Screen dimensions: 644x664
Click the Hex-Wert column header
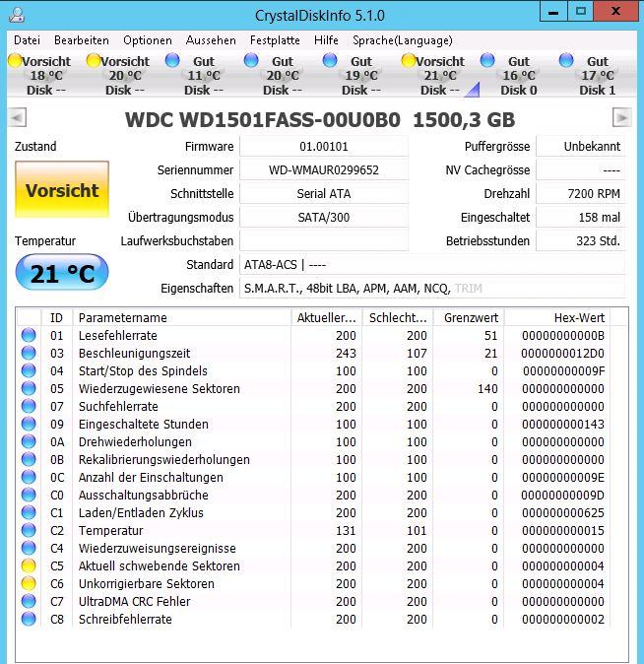click(x=557, y=317)
